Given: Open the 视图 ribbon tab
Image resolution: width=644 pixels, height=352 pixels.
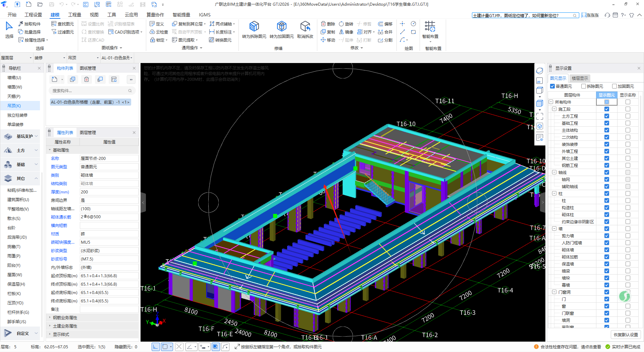Looking at the screenshot, I should [x=94, y=15].
